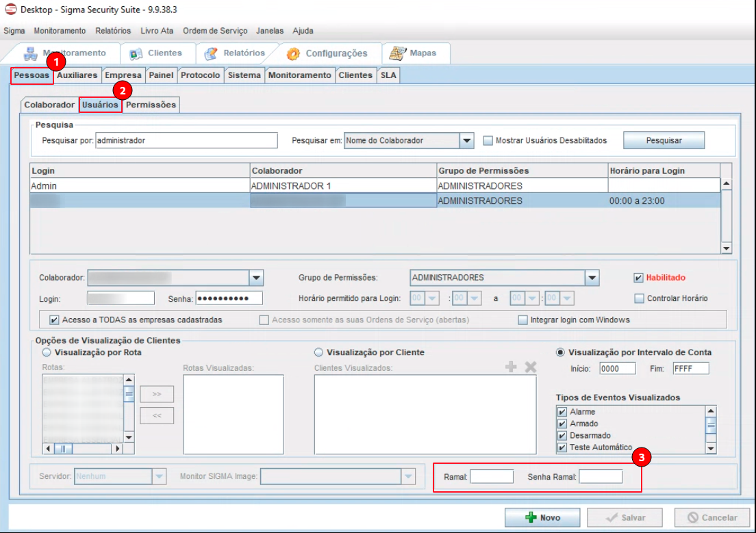This screenshot has width=756, height=533.
Task: Switch to the Empresa sub-tab
Action: point(123,75)
